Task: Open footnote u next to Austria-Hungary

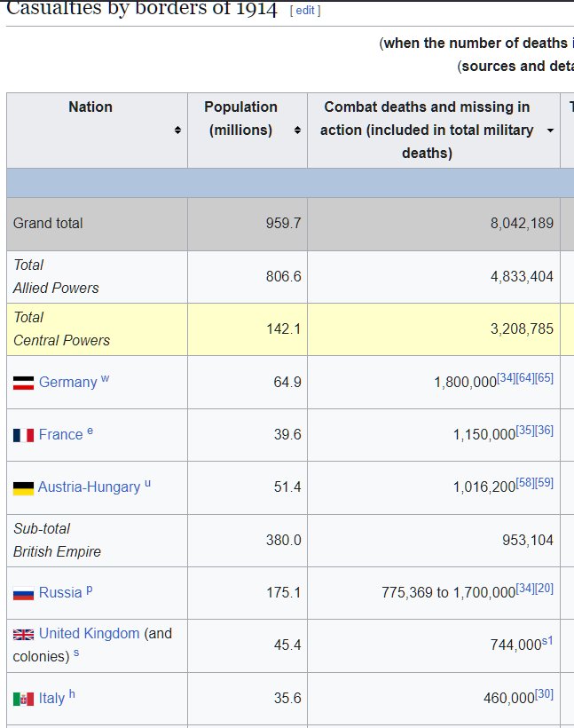Action: pyautogui.click(x=147, y=483)
